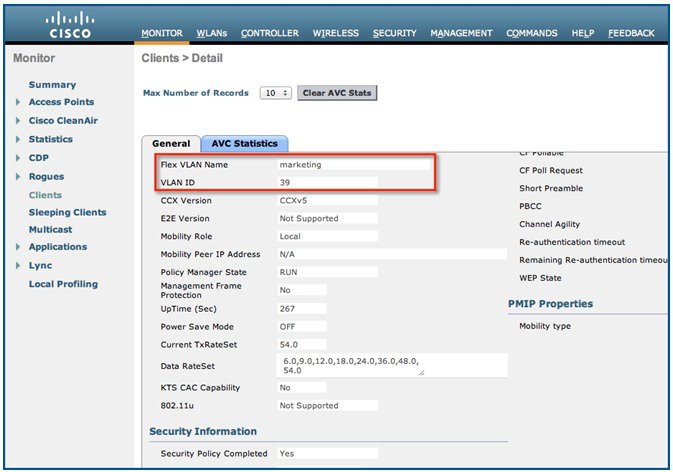This screenshot has height=472, width=673.
Task: Open the WLANs menu
Action: [212, 33]
